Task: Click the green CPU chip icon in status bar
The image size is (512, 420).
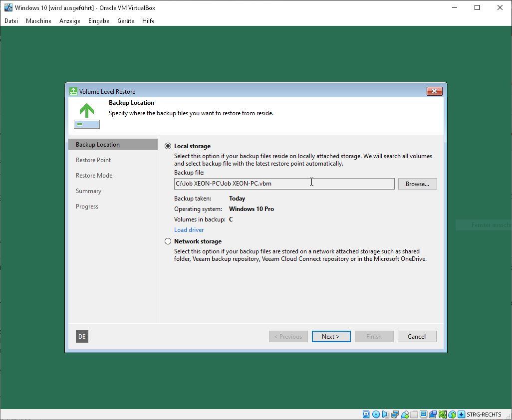Action: [x=443, y=415]
